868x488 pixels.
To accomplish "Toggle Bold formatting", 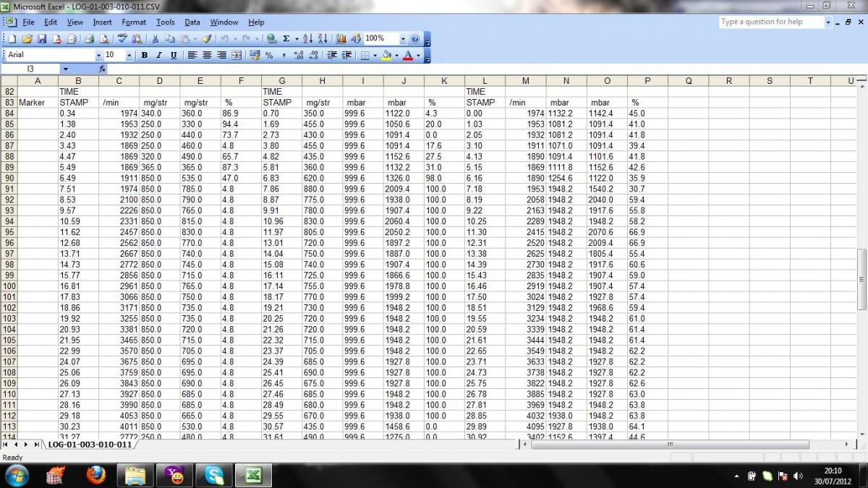I will pyautogui.click(x=145, y=55).
